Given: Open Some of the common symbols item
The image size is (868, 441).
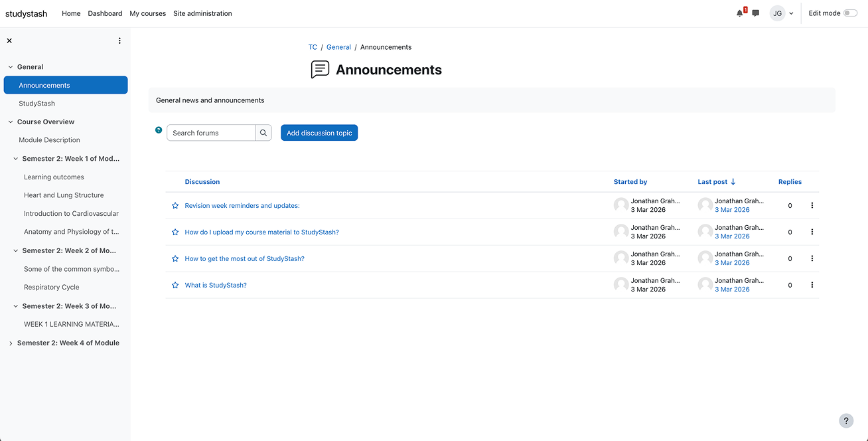Looking at the screenshot, I should 72,269.
